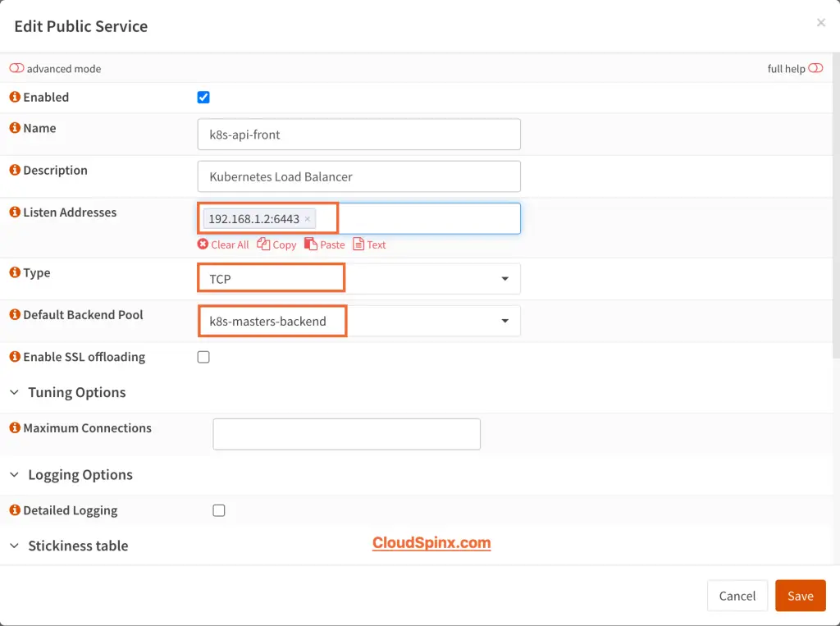Open the CloudSpinx.com link
840x626 pixels.
pos(431,543)
